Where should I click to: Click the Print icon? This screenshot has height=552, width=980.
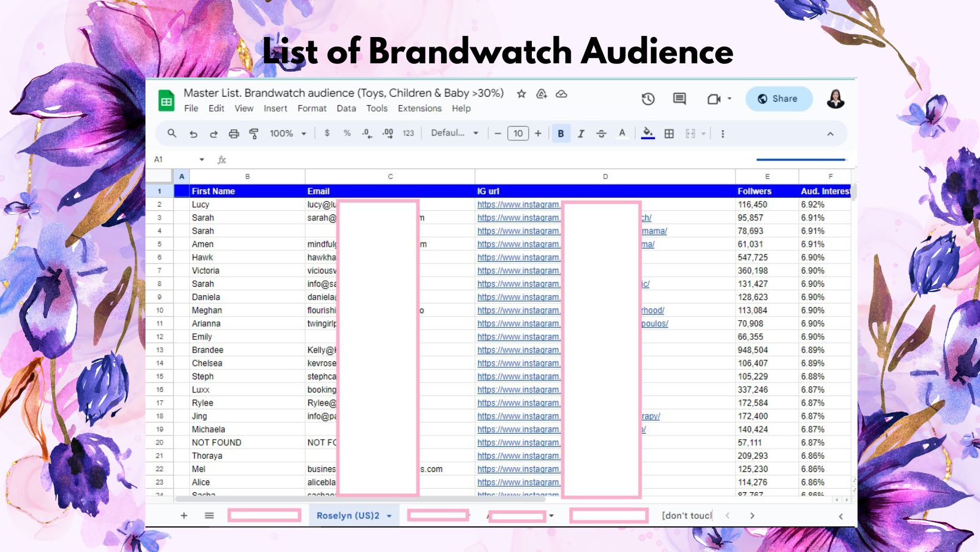tap(234, 134)
